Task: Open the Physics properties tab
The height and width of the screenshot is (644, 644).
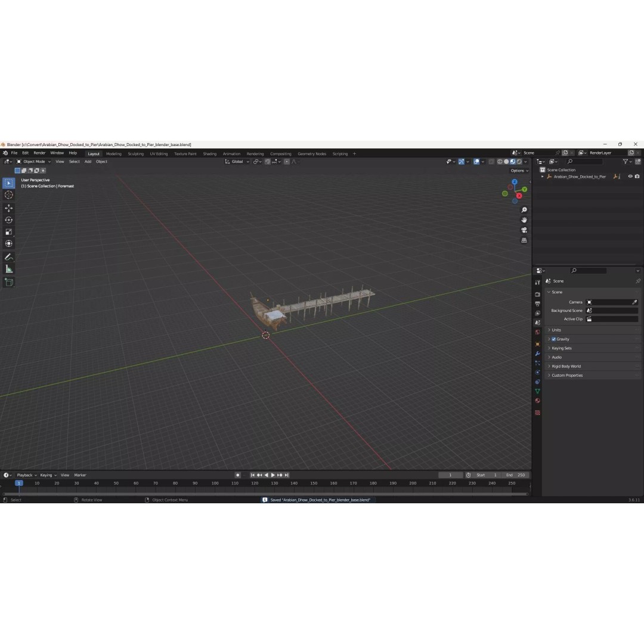Action: click(x=537, y=373)
